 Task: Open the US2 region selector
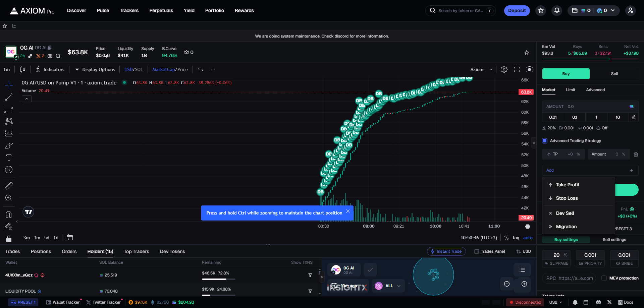coord(555,302)
